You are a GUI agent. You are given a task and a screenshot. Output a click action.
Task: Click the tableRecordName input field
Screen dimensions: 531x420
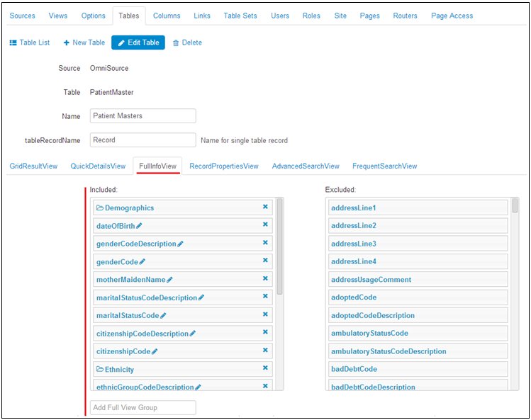(x=143, y=140)
